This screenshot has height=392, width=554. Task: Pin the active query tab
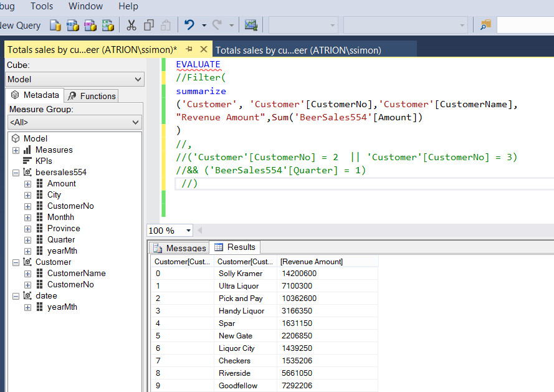pyautogui.click(x=189, y=49)
